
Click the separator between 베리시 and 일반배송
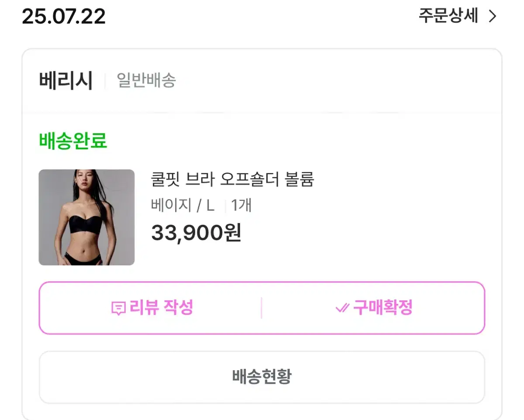[105, 81]
